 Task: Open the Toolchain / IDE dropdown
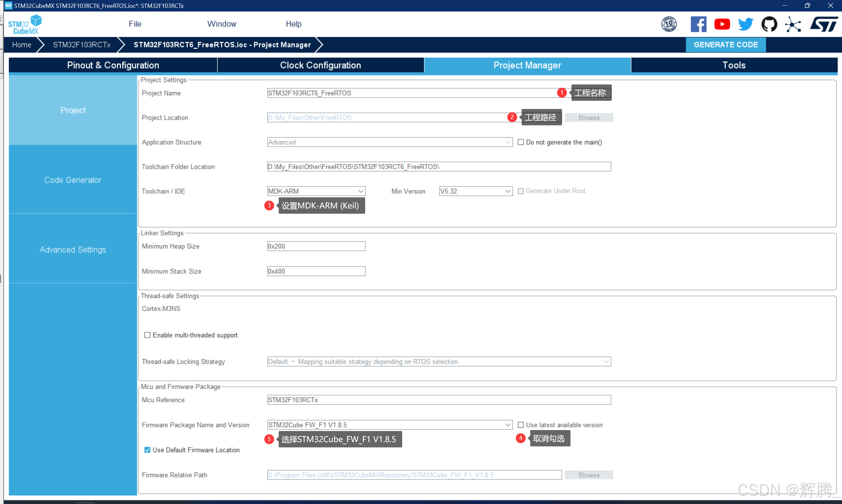[x=316, y=191]
